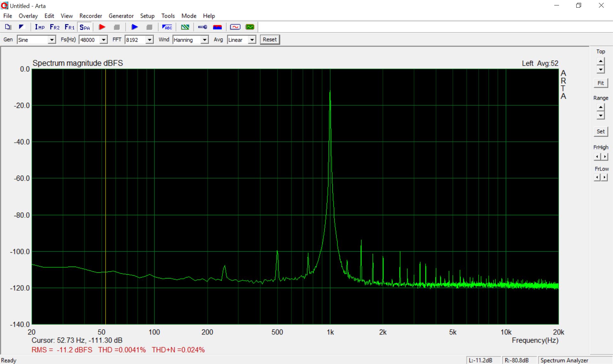The width and height of the screenshot is (613, 364).
Task: Click the ABC text overlay icon
Action: click(167, 27)
